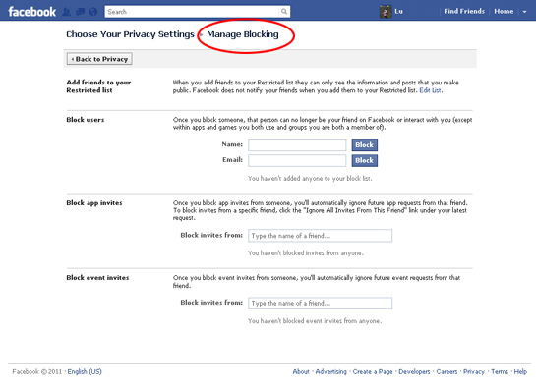Click the Block event invites label
The width and height of the screenshot is (536, 392).
click(97, 278)
